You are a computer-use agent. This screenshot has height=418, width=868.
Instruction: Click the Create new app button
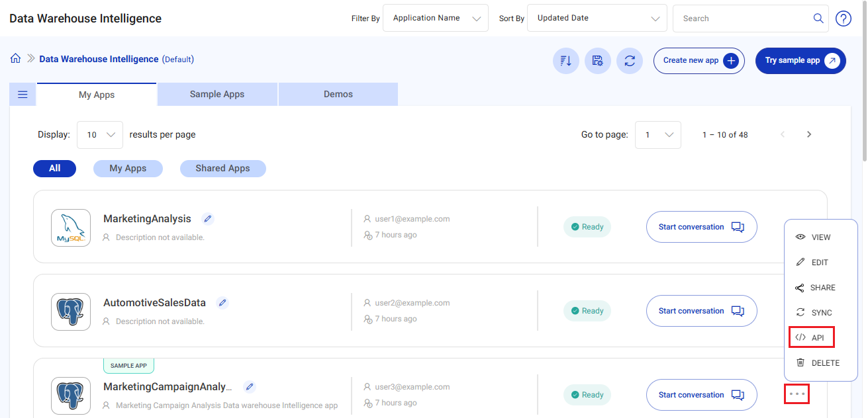point(699,61)
